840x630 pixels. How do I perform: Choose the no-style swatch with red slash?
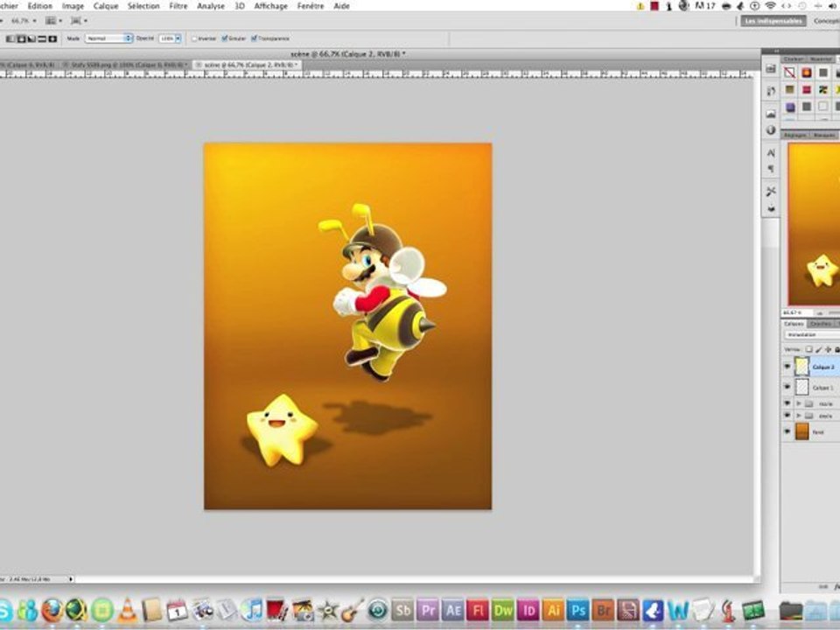click(789, 73)
